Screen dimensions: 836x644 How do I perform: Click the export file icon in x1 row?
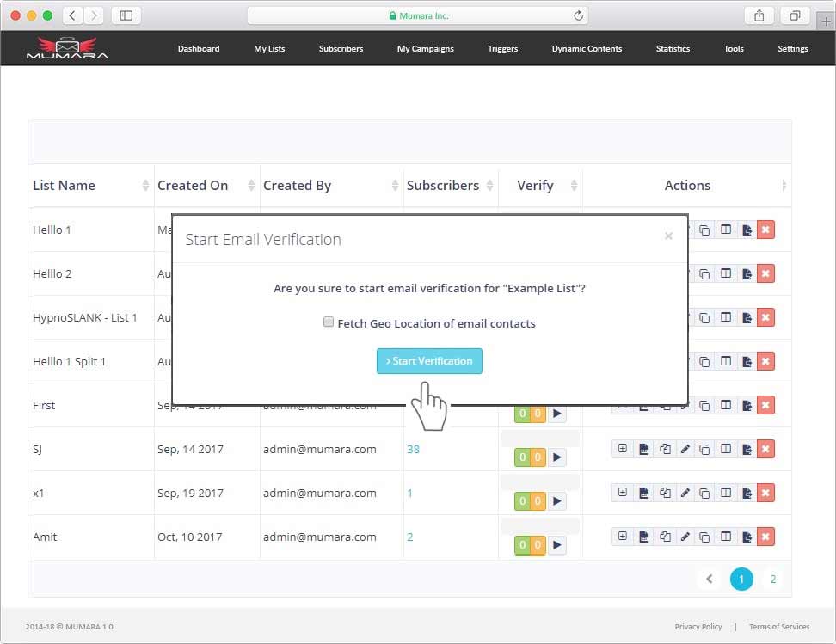click(747, 493)
